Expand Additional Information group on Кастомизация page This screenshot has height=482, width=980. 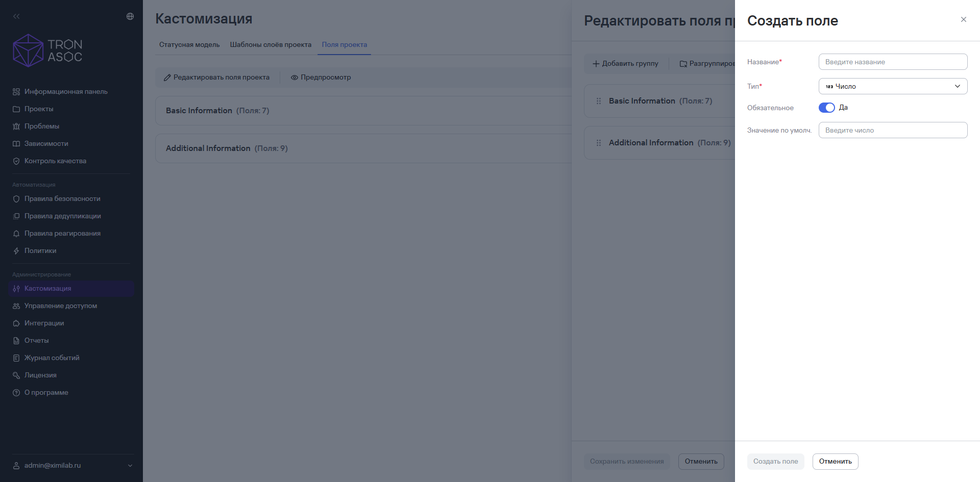[x=363, y=148]
